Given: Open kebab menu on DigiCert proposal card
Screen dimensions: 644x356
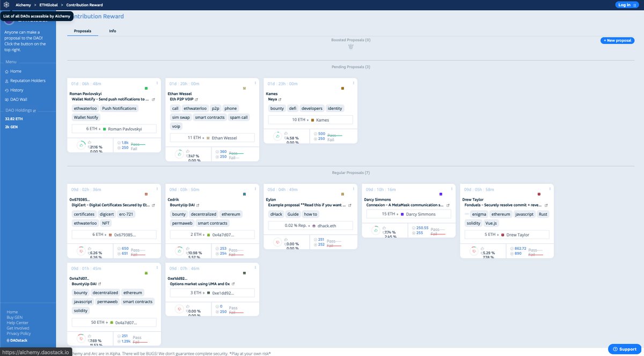Looking at the screenshot, I should pos(157,189).
